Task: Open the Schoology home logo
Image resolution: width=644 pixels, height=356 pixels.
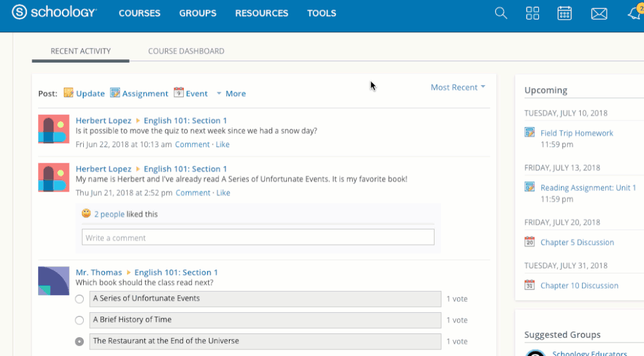Action: (54, 12)
